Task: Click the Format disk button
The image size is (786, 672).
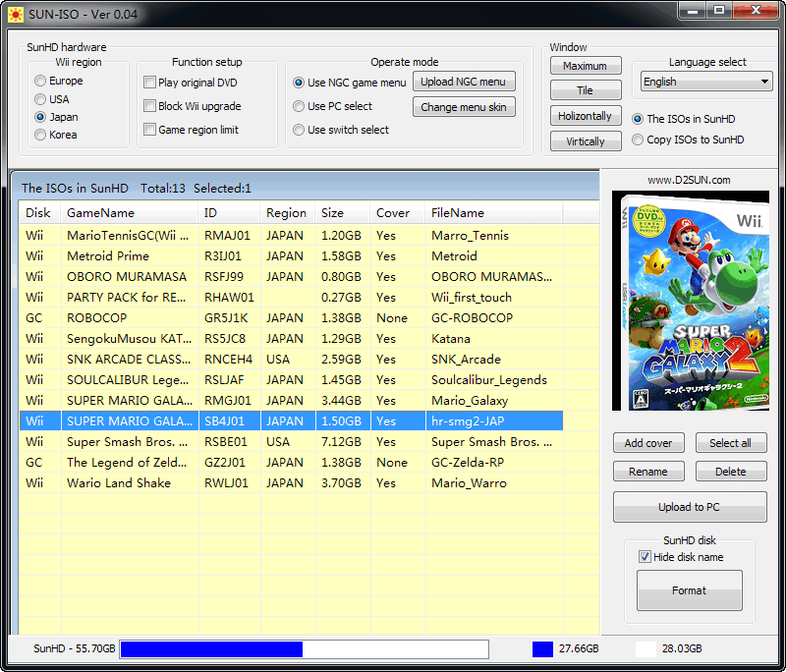Action: click(690, 590)
